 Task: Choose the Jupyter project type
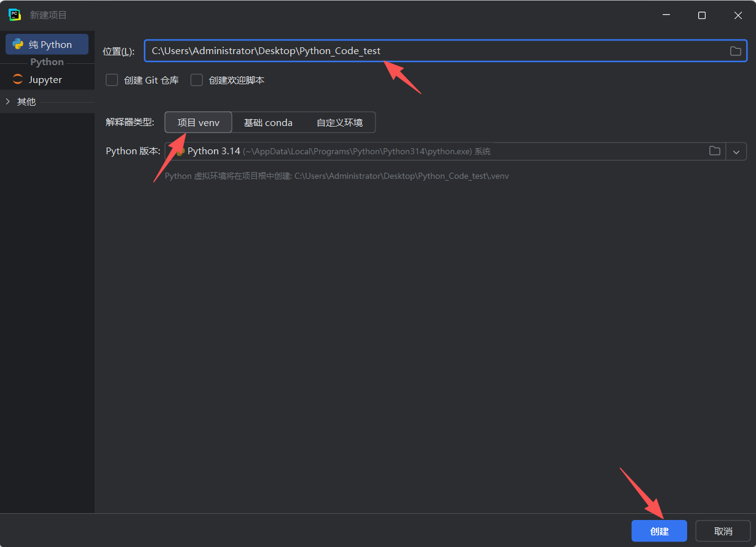coord(45,80)
